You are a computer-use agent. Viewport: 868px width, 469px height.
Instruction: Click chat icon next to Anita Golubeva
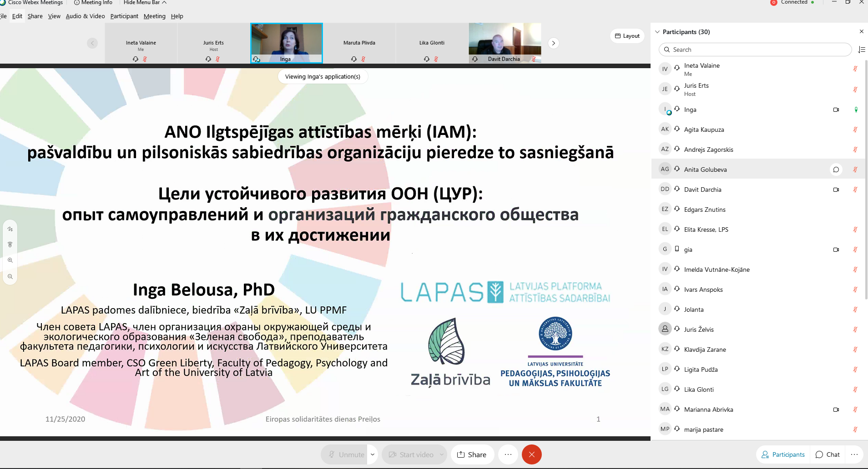click(x=836, y=170)
